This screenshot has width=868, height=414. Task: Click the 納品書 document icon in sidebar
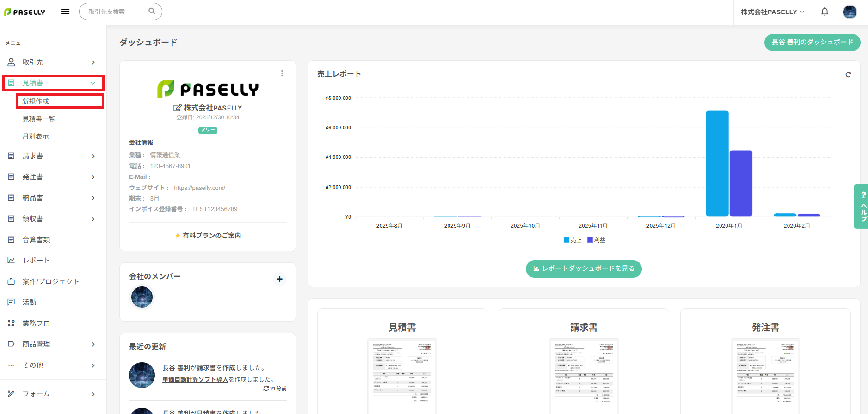[x=11, y=197]
